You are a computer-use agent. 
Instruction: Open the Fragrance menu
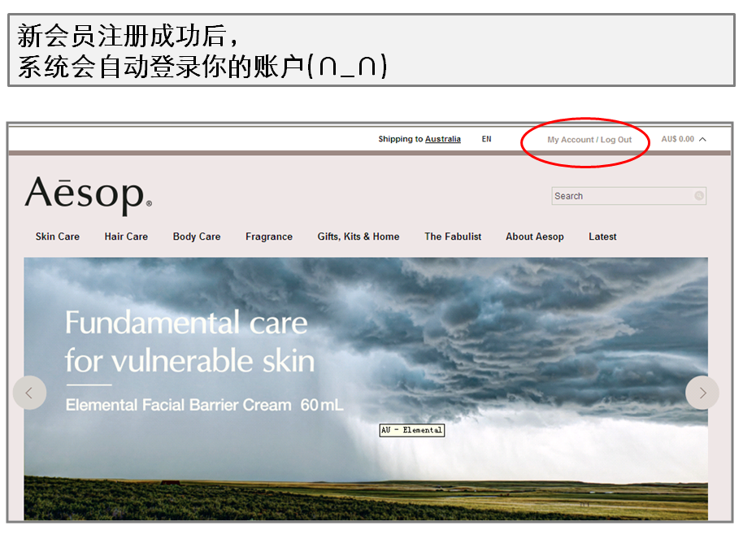point(269,237)
